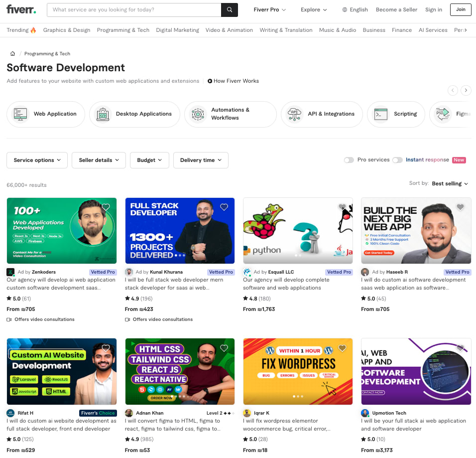Select API & Integrations subcategory

[322, 114]
